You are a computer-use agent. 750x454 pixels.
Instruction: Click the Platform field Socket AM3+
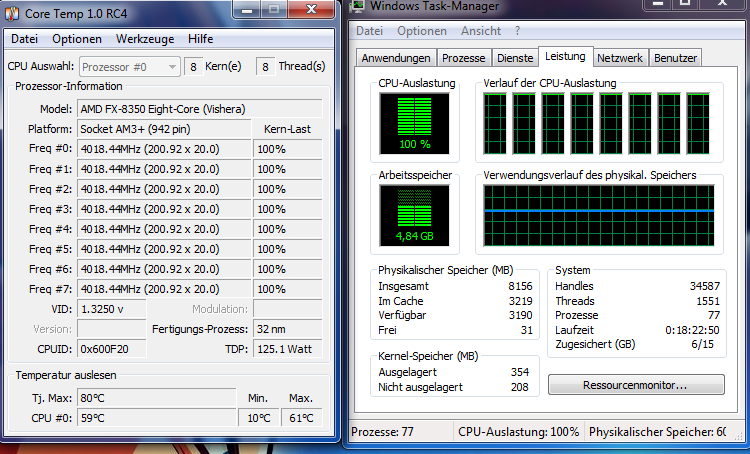(x=164, y=129)
